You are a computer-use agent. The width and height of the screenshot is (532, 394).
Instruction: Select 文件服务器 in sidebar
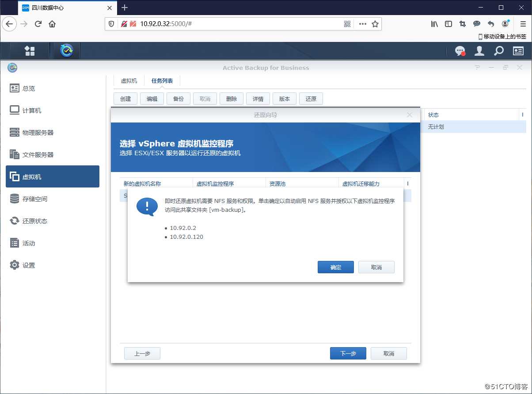click(x=53, y=154)
